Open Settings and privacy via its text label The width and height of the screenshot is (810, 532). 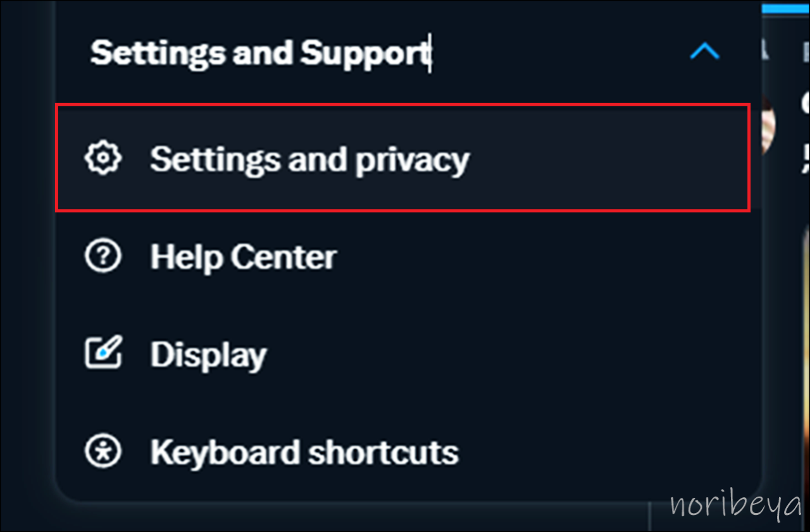coord(309,159)
